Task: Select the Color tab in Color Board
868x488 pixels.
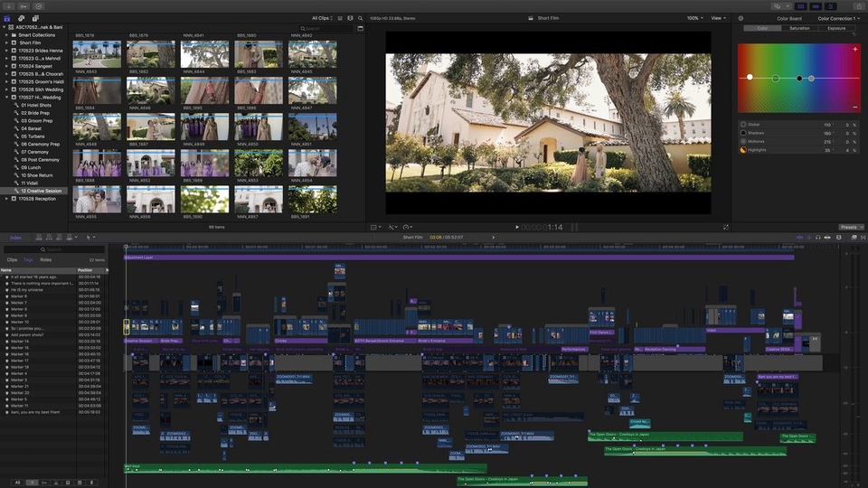Action: pyautogui.click(x=762, y=28)
